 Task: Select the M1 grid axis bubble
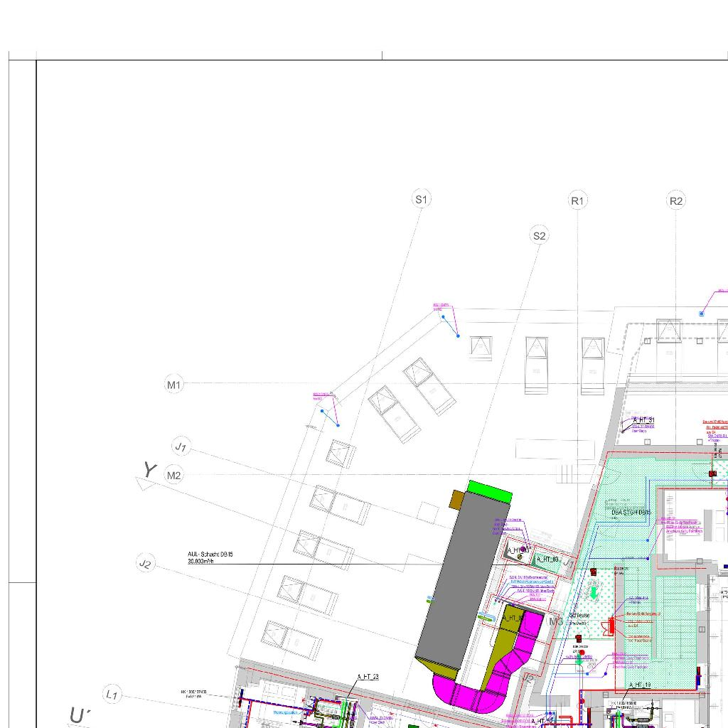[x=173, y=385]
